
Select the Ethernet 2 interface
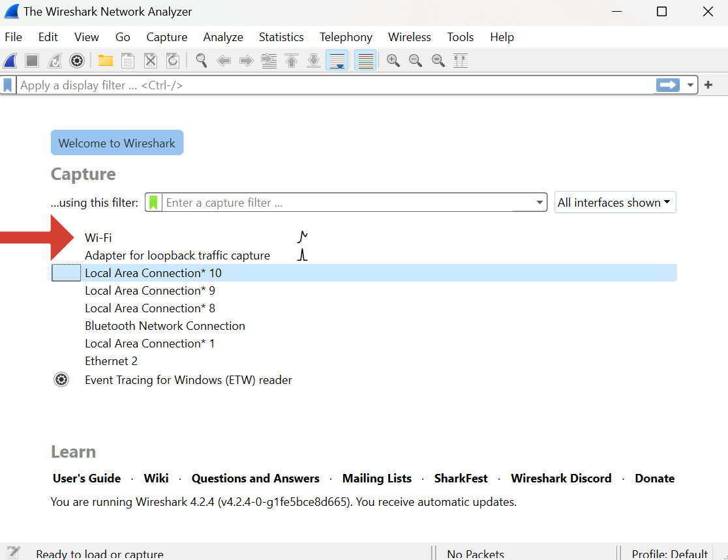pyautogui.click(x=364, y=361)
